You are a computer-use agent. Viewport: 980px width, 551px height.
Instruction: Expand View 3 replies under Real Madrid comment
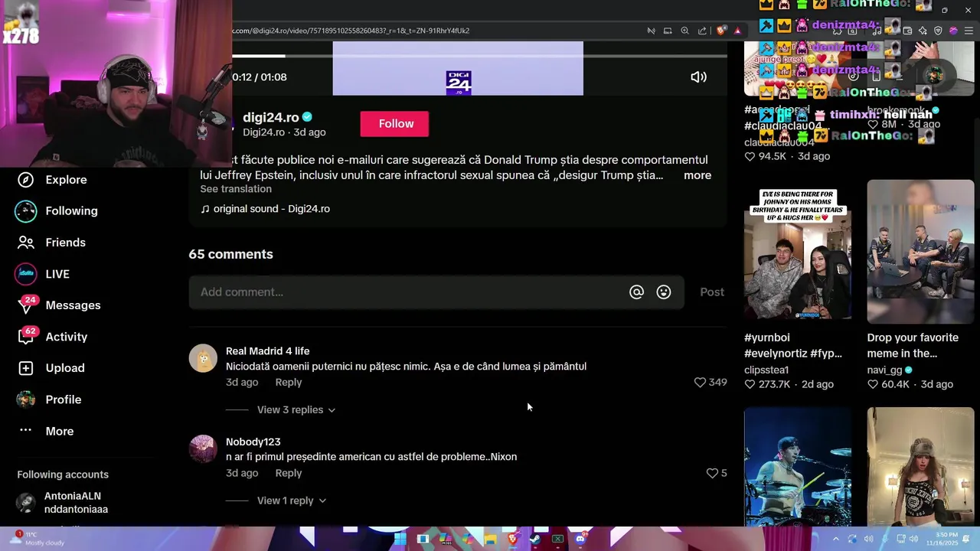296,409
